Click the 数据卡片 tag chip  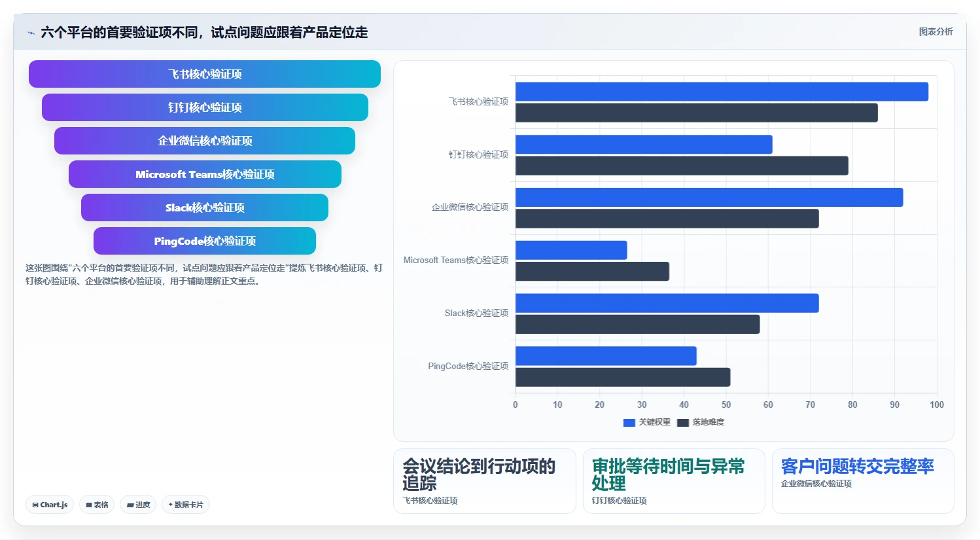(186, 505)
